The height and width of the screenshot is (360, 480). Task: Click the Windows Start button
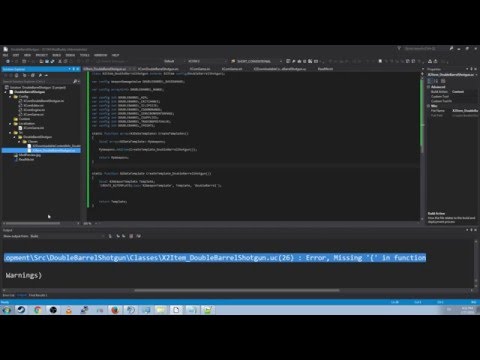[x=6, y=310]
